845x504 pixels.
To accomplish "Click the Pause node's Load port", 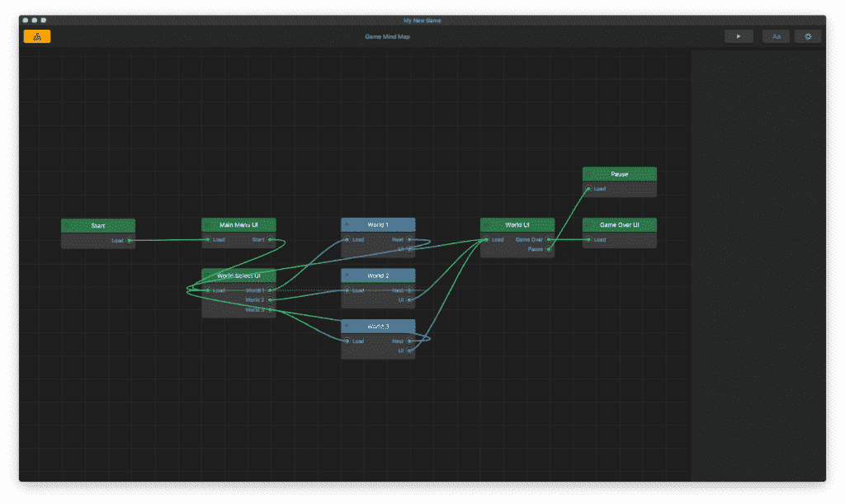I will click(588, 189).
